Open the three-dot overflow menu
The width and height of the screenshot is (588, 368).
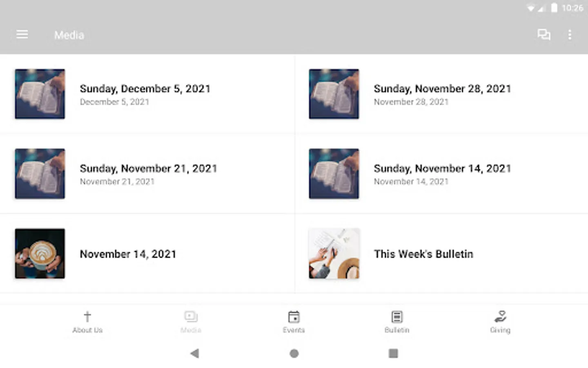tap(570, 35)
